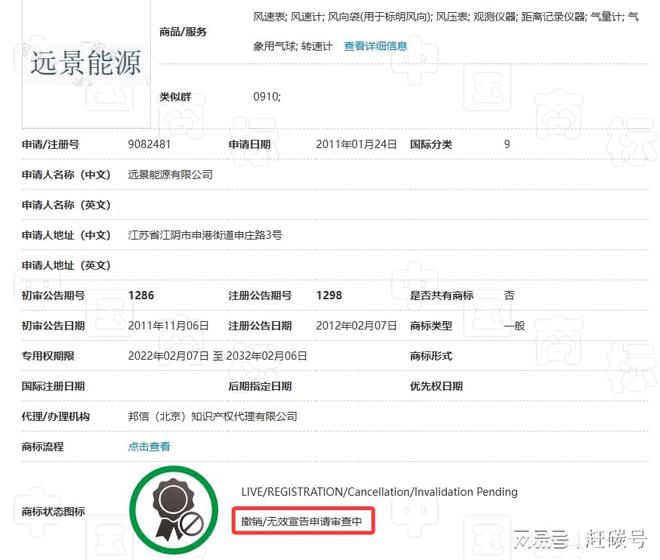The image size is (660, 560).
Task: Select registration announcement issue number 1298
Action: pyautogui.click(x=329, y=295)
